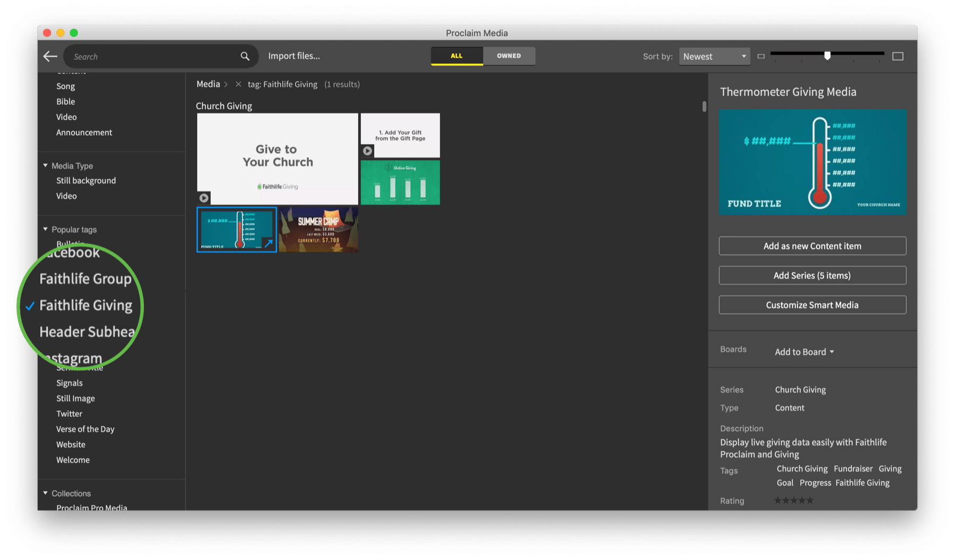Viewport: 955px width, 560px height.
Task: Collapse the Collections section
Action: (x=45, y=493)
